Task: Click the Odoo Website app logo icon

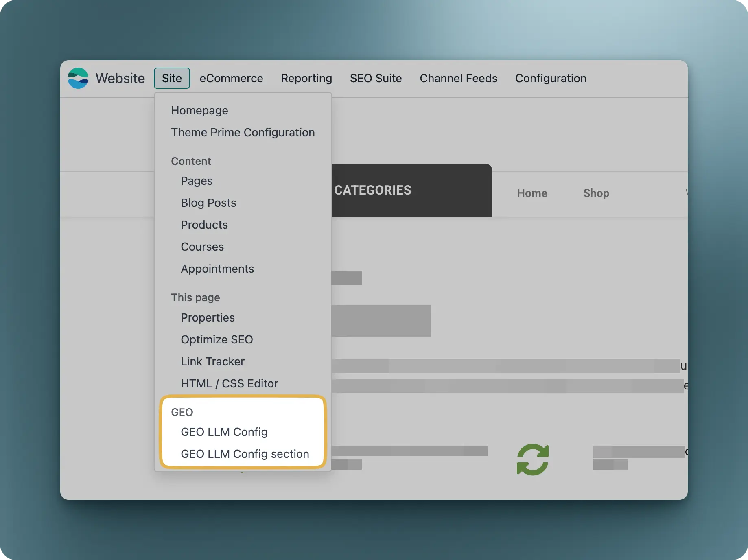Action: [x=78, y=78]
